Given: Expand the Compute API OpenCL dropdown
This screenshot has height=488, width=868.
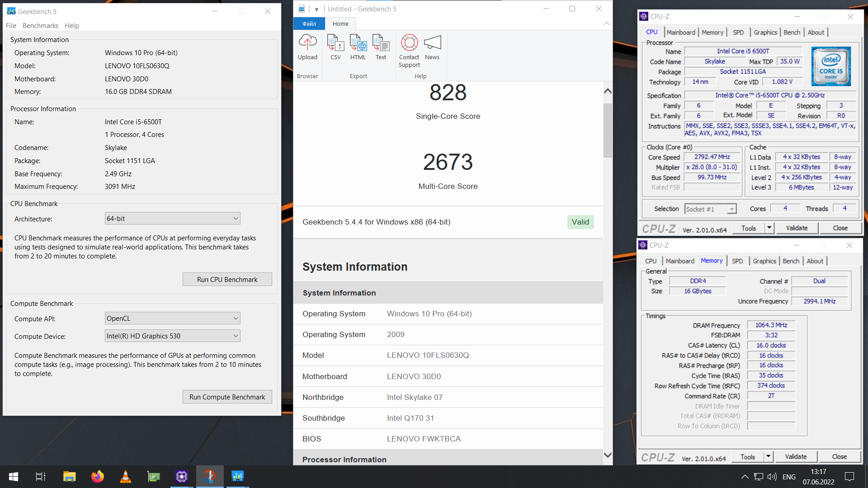Looking at the screenshot, I should point(172,319).
